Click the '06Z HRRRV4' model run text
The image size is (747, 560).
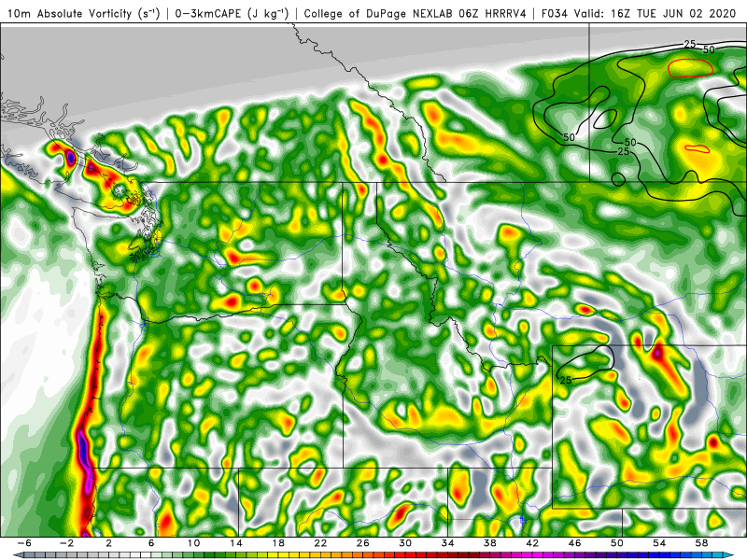point(493,13)
